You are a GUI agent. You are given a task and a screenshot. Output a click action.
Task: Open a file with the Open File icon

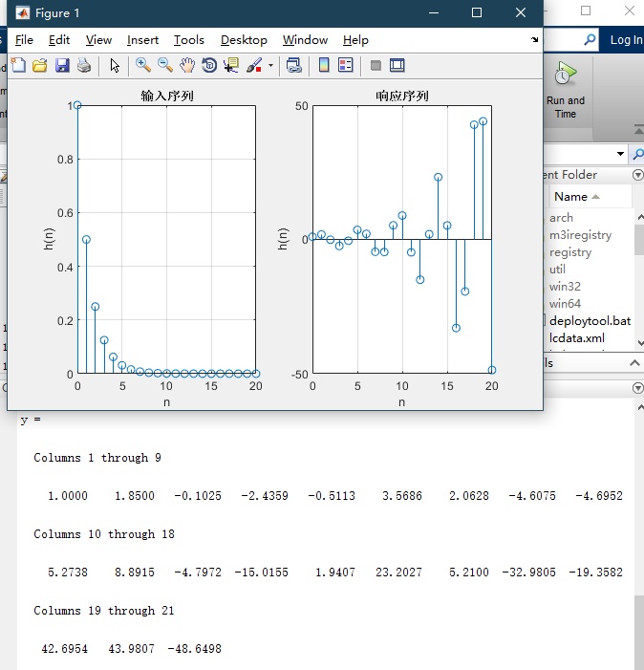tap(40, 65)
